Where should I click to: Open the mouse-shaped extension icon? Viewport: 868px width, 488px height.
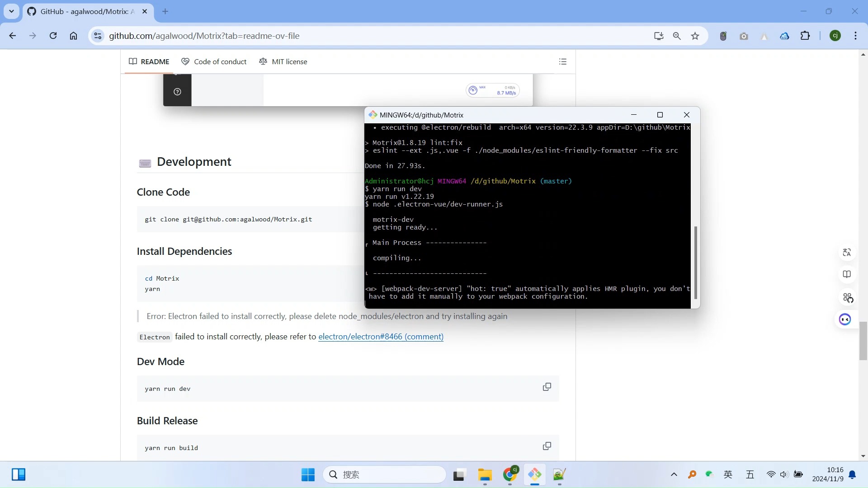point(723,36)
